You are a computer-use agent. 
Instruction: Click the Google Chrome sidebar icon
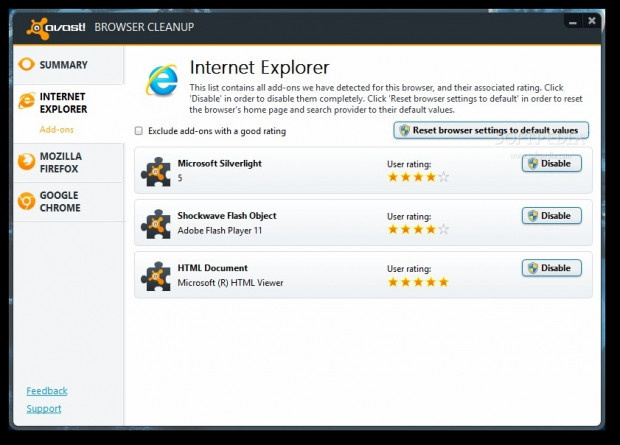(x=26, y=201)
